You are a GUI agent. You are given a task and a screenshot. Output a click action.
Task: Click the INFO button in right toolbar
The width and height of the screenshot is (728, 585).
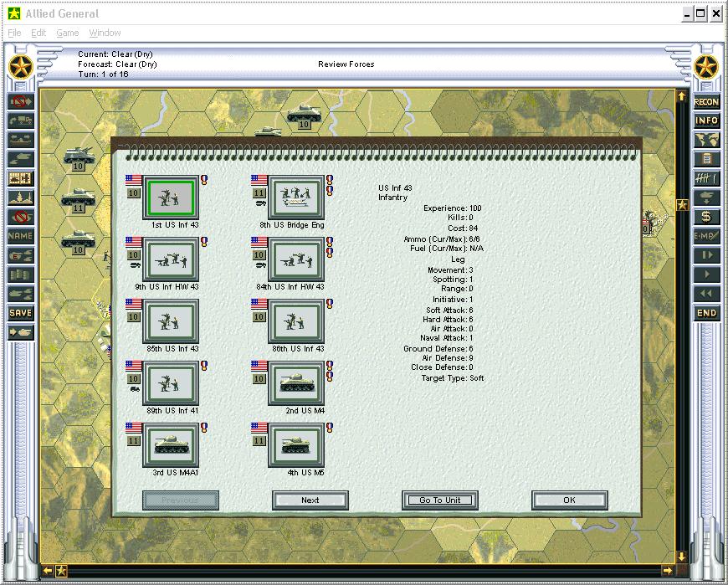pos(706,121)
